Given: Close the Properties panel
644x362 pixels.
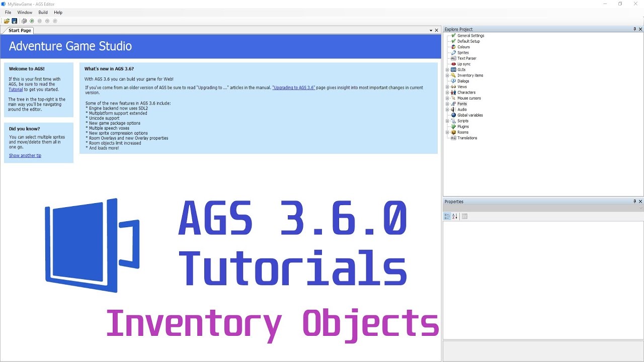Looking at the screenshot, I should tap(640, 202).
